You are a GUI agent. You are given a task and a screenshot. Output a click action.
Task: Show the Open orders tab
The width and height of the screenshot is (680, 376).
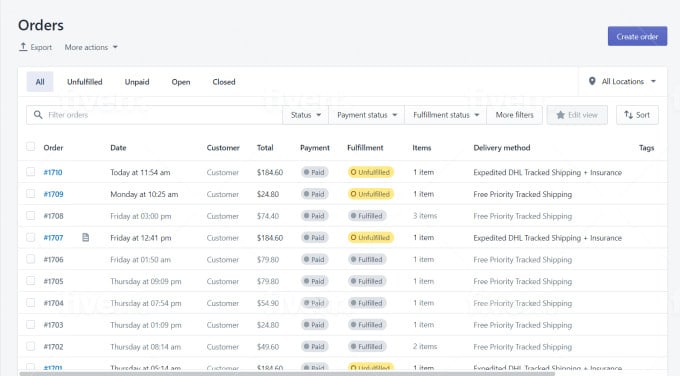pos(181,82)
